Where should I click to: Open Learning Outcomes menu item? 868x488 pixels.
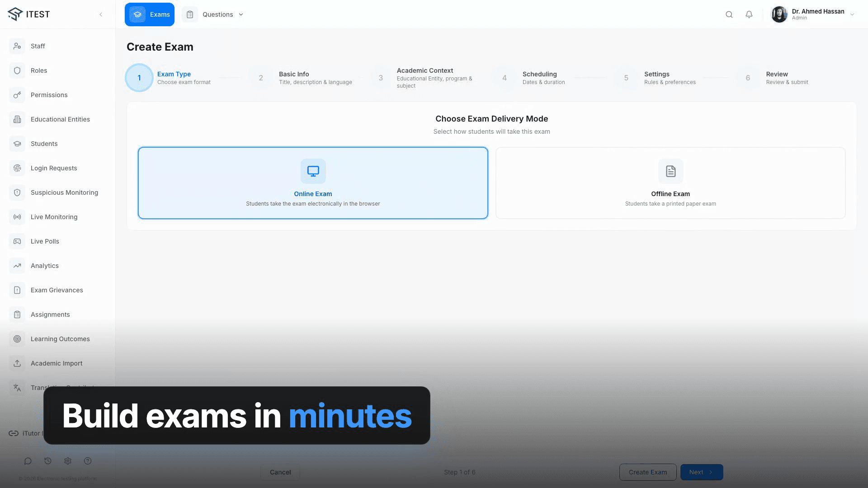pyautogui.click(x=58, y=339)
